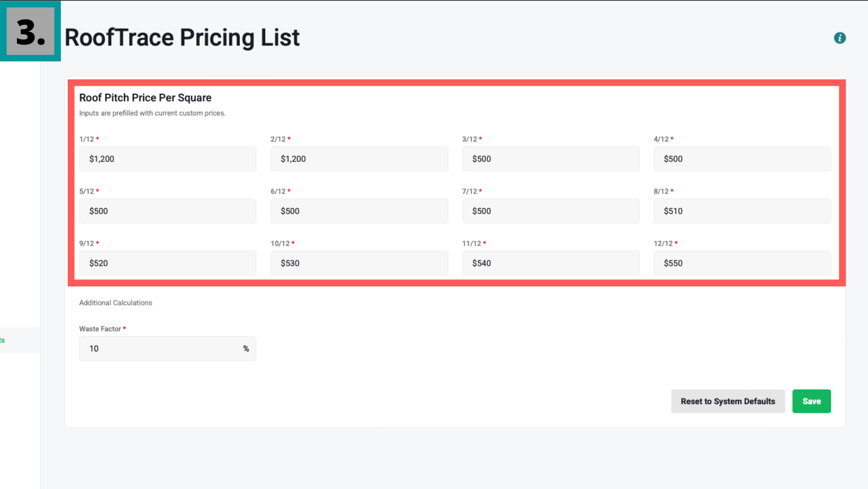Click the info icon beside the title

(x=839, y=38)
